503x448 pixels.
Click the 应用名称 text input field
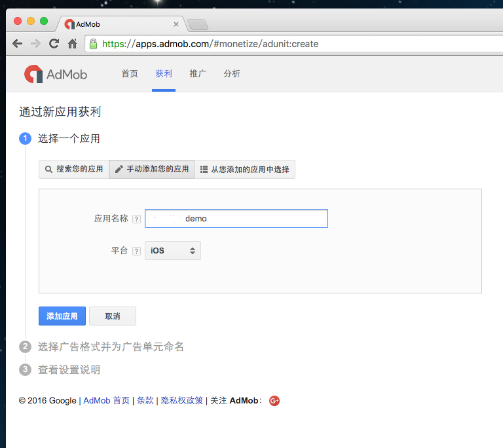(236, 219)
